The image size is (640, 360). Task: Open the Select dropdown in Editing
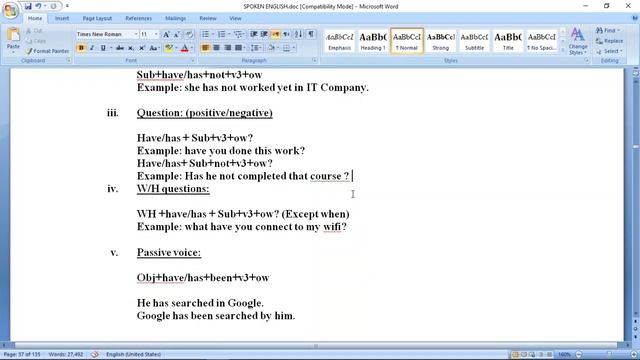609,51
